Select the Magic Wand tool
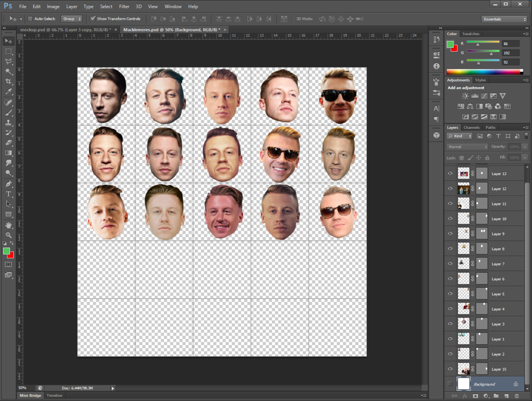532x401 pixels. point(9,71)
